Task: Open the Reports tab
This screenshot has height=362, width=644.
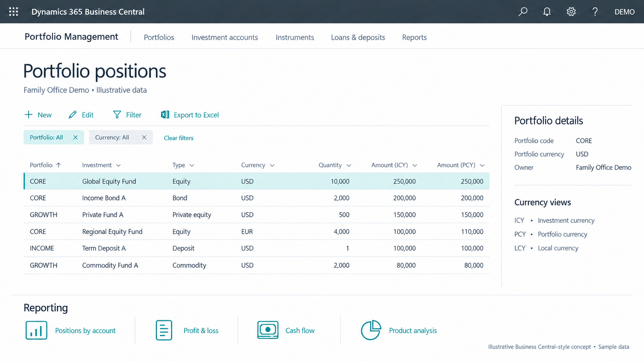Action: click(414, 37)
